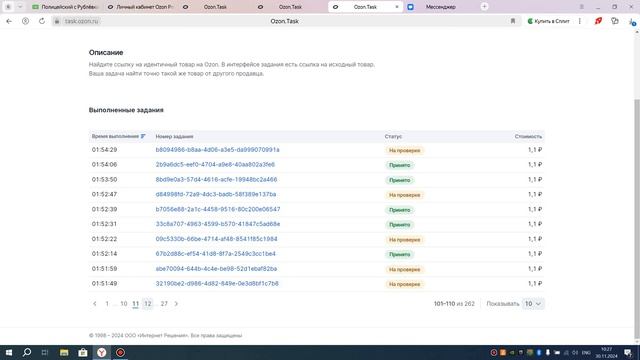This screenshot has height=360, width=640.
Task: Open task 67b2d88c-ef54-41d8-8f7a link
Action: click(216, 254)
